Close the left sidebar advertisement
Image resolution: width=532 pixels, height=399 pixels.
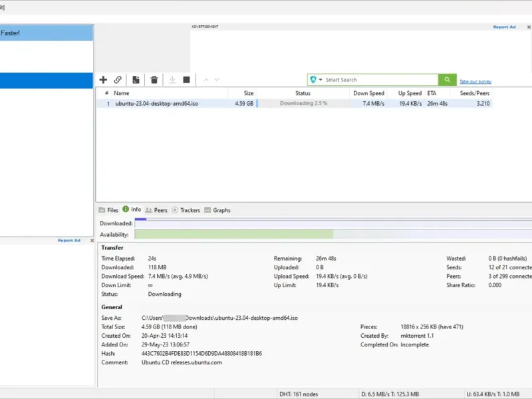click(x=92, y=241)
